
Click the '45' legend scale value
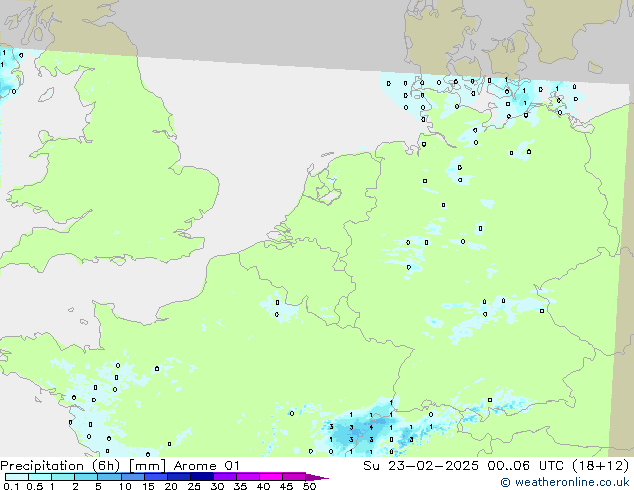point(286,486)
